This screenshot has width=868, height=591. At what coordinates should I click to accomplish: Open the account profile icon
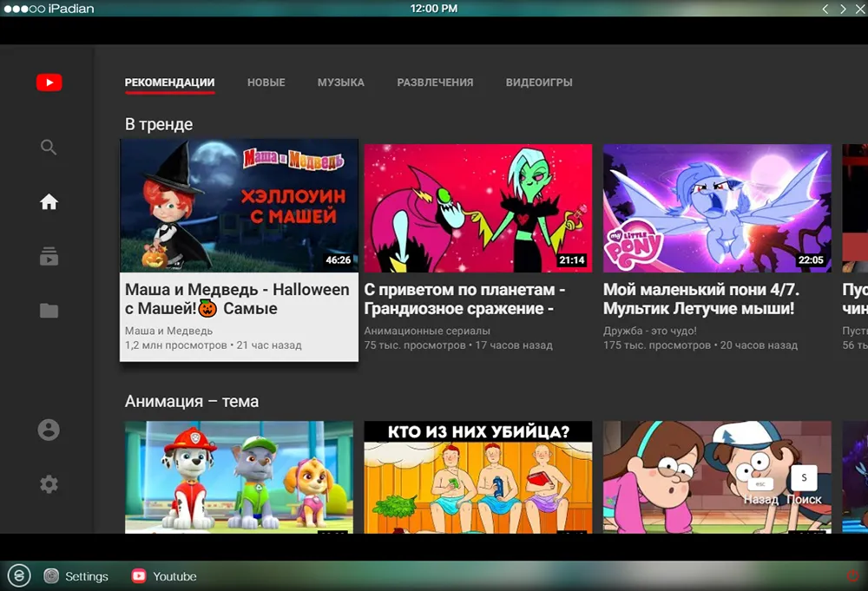(x=49, y=430)
